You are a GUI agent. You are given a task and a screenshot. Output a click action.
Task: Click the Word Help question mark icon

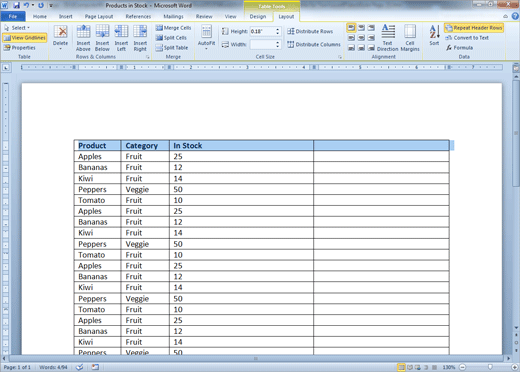click(515, 16)
